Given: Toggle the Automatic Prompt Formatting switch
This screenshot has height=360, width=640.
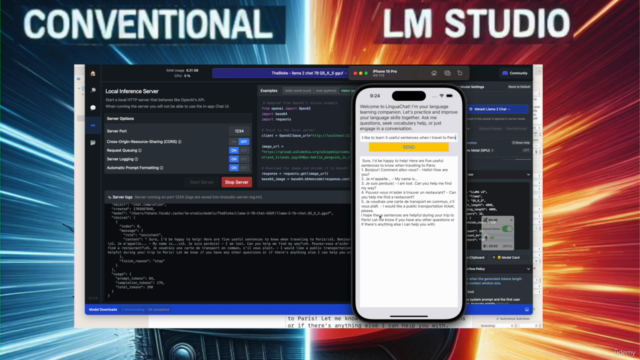Looking at the screenshot, I should coord(239,168).
